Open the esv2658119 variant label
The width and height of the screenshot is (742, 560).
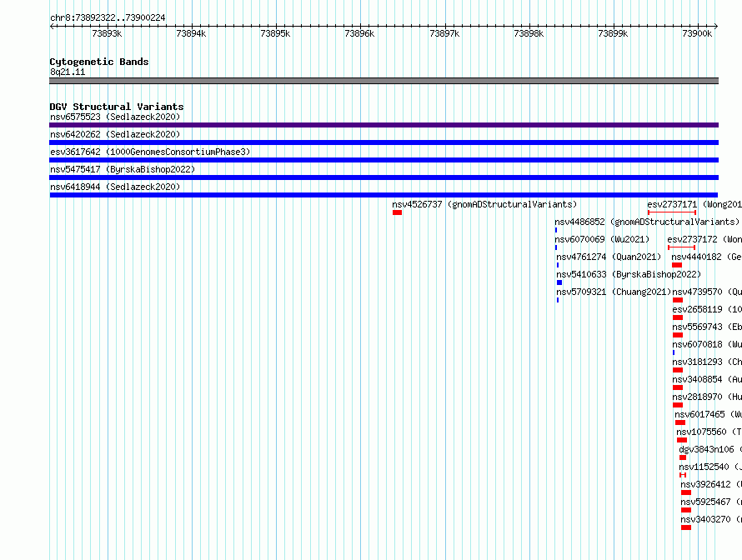[707, 309]
